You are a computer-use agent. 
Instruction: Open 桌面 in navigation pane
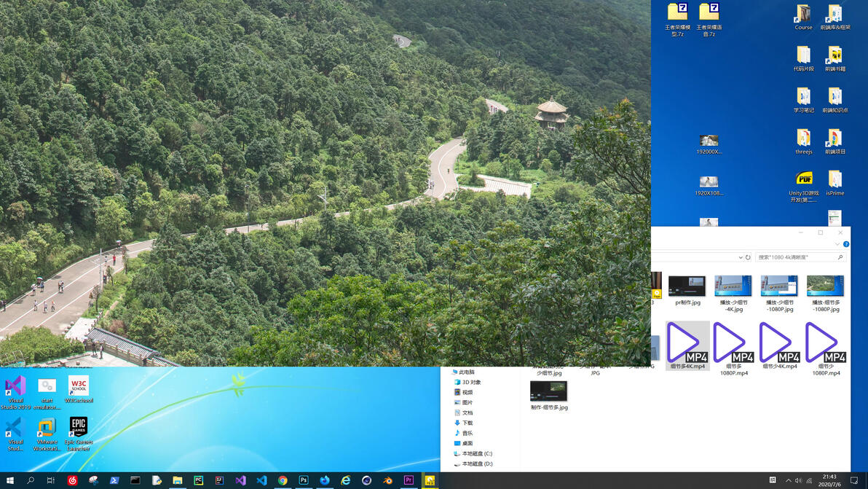coord(463,443)
